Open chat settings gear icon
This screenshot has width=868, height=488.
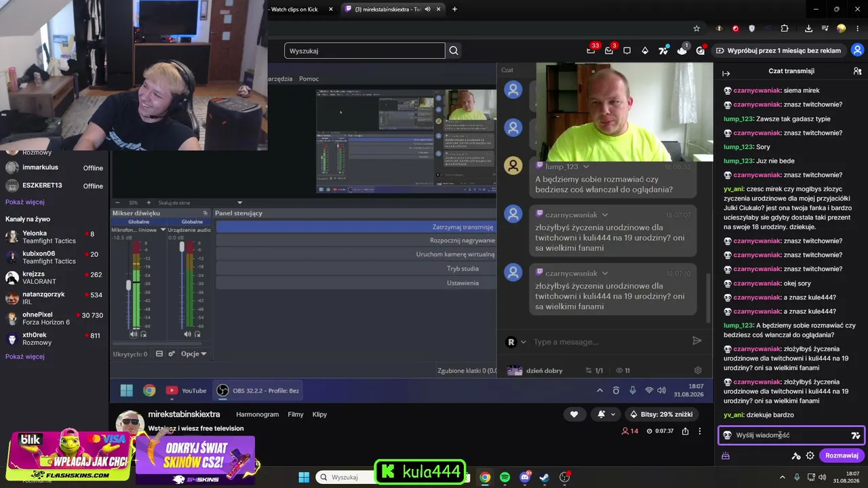tap(810, 456)
